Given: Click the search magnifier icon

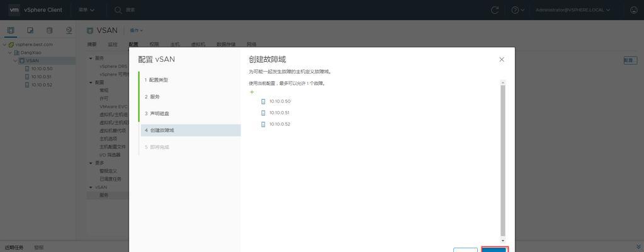Looking at the screenshot, I should click(x=118, y=10).
